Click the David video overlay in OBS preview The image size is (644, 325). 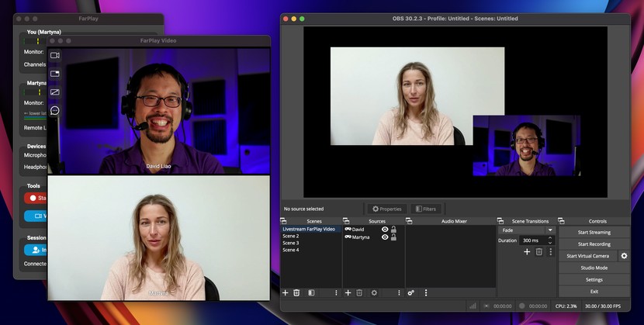[527, 146]
